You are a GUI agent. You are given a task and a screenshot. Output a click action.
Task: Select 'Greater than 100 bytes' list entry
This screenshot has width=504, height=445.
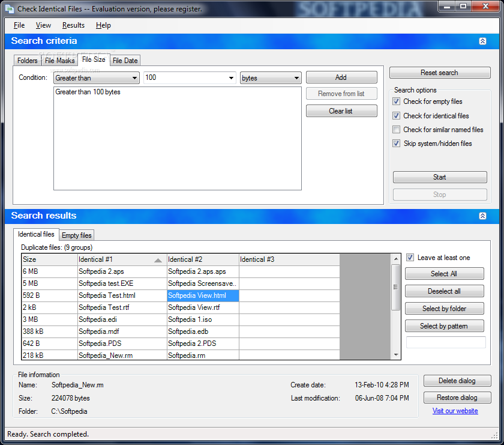tap(88, 92)
